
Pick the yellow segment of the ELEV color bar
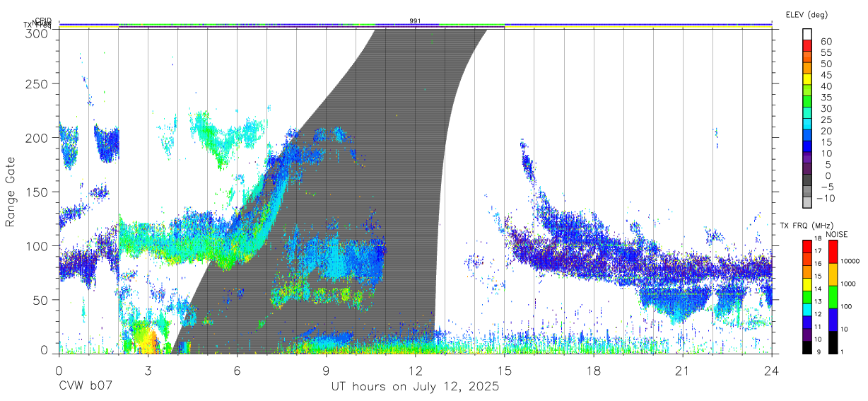(807, 80)
